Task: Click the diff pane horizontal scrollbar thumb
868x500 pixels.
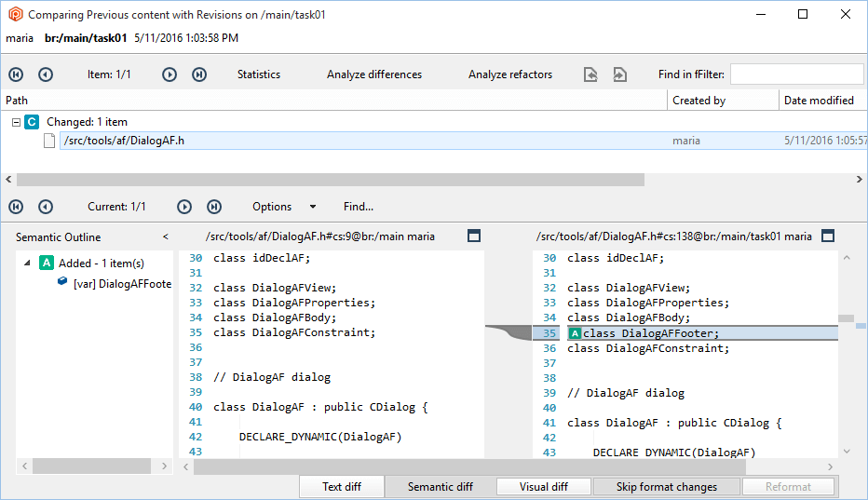Action: pos(469,467)
